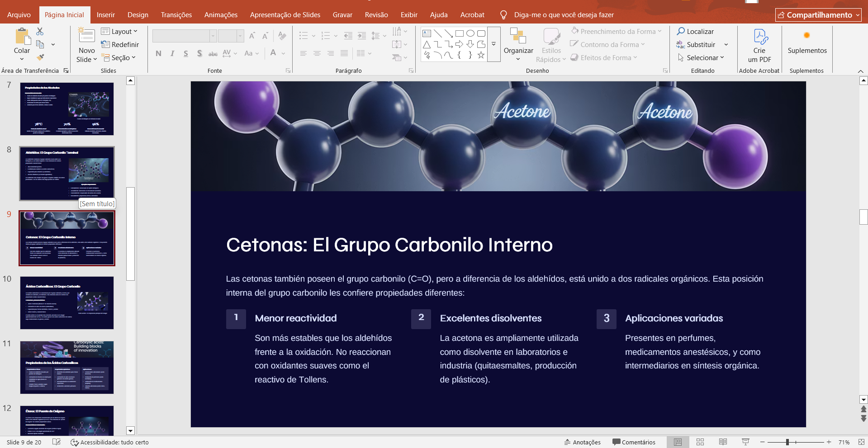Select the Format Painter brush icon
The width and height of the screenshot is (868, 448).
[x=40, y=57]
